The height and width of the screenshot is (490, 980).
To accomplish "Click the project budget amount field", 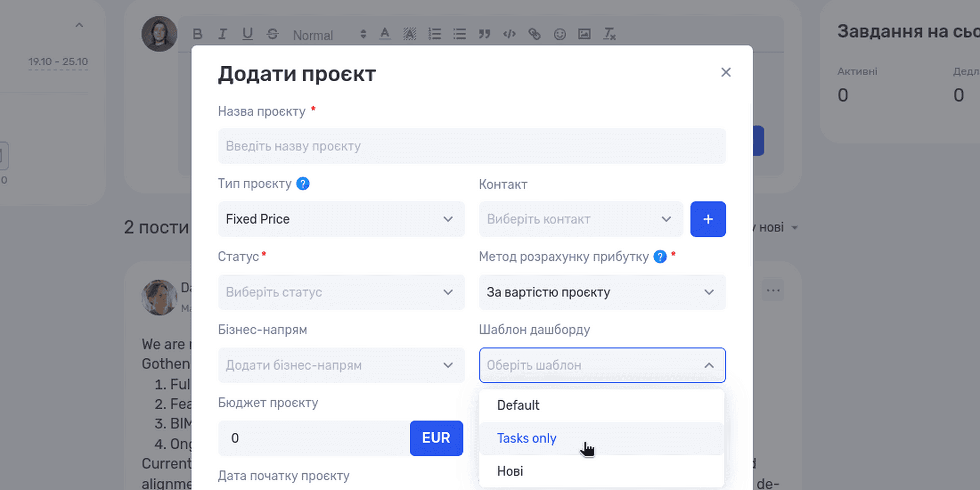I will point(314,438).
